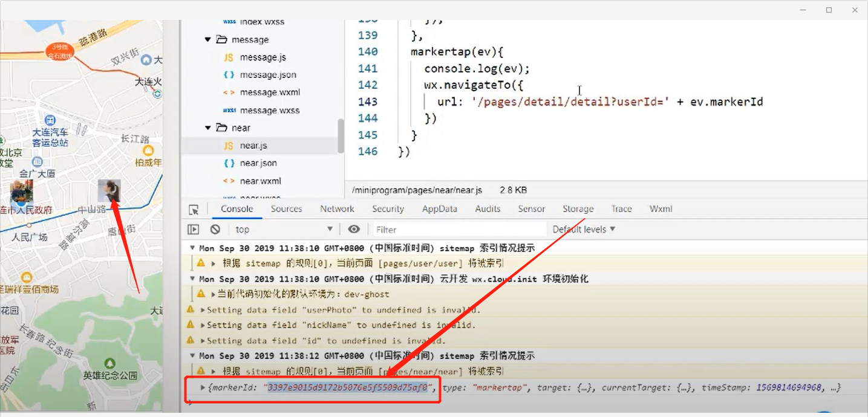This screenshot has width=868, height=417.
Task: Click warning icon of dev-ghost message
Action: (x=201, y=294)
